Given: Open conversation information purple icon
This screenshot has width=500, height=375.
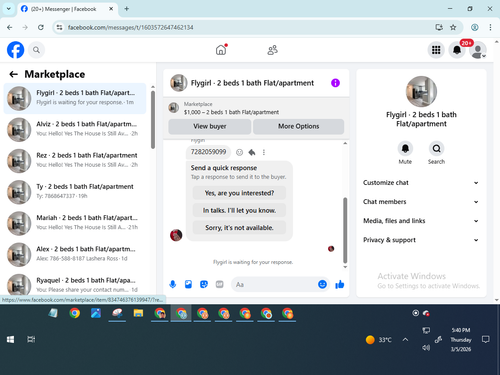Looking at the screenshot, I should [x=335, y=83].
